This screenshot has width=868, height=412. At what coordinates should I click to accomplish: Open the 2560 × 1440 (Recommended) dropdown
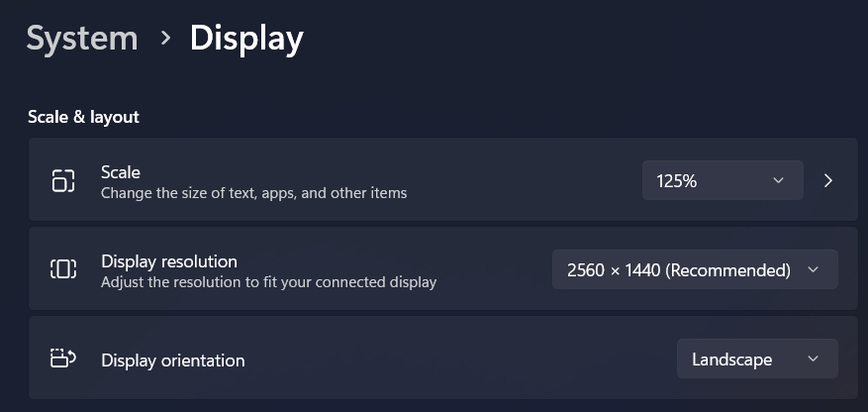coord(695,269)
